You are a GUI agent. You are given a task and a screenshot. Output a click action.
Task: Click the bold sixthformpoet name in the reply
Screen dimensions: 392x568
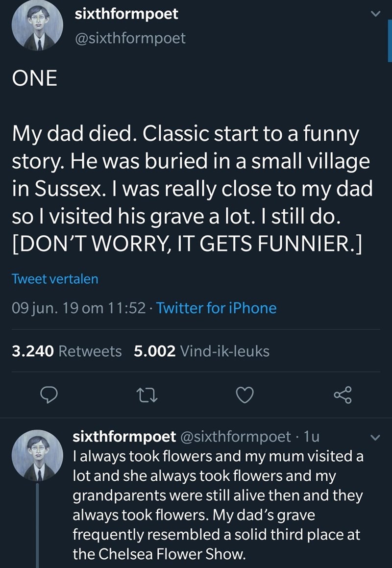pos(123,435)
